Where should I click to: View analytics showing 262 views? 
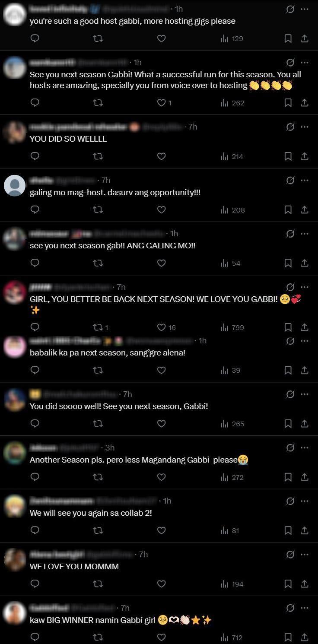(232, 103)
